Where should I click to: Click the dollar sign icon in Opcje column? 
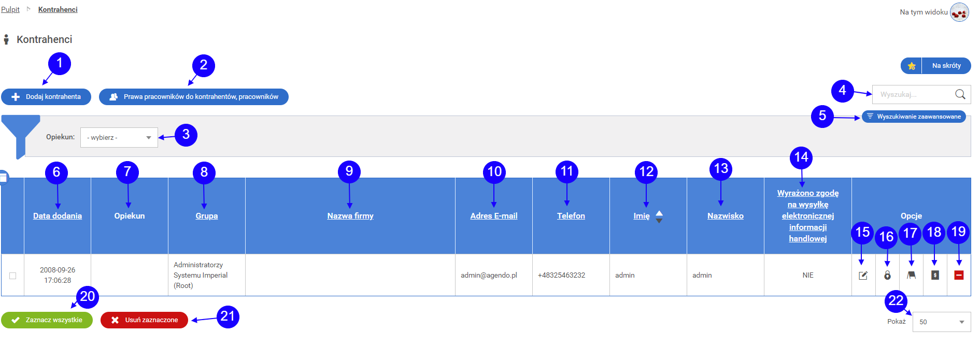pos(935,276)
